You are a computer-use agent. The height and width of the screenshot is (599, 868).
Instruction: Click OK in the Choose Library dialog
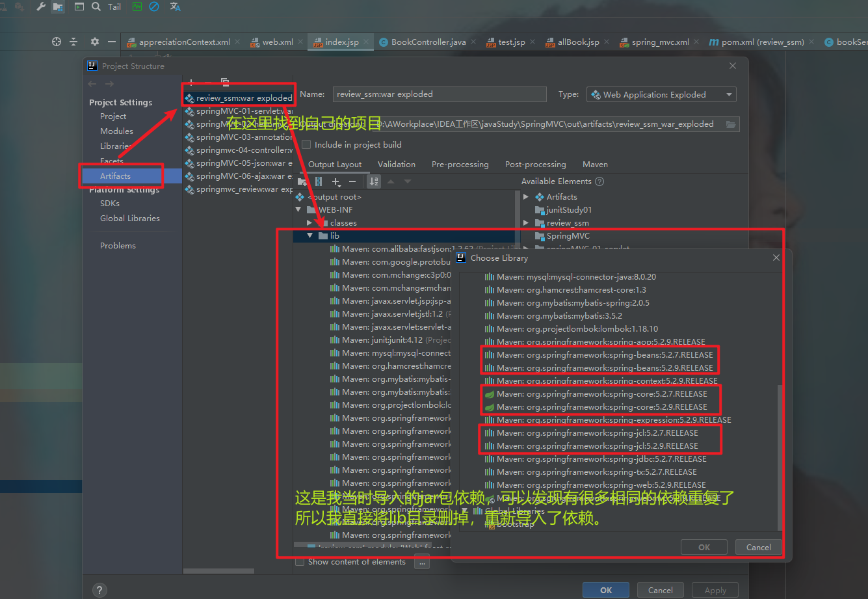704,547
